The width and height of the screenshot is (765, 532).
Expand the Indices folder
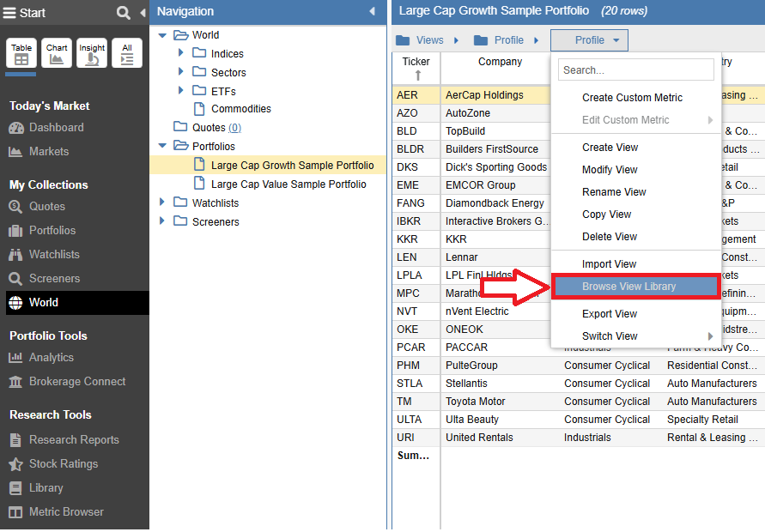[x=181, y=52]
